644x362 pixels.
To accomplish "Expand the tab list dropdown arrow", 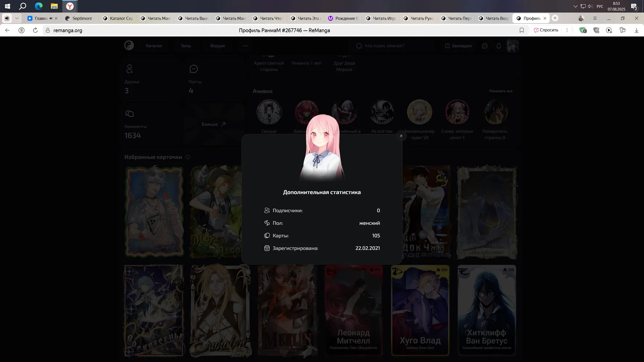I will (17, 18).
